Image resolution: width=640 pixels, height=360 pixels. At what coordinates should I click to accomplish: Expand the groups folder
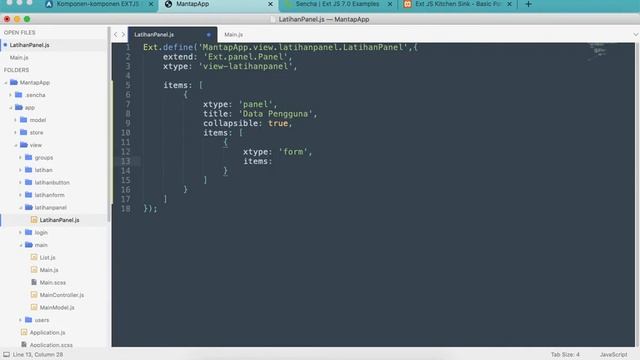[x=20, y=158]
